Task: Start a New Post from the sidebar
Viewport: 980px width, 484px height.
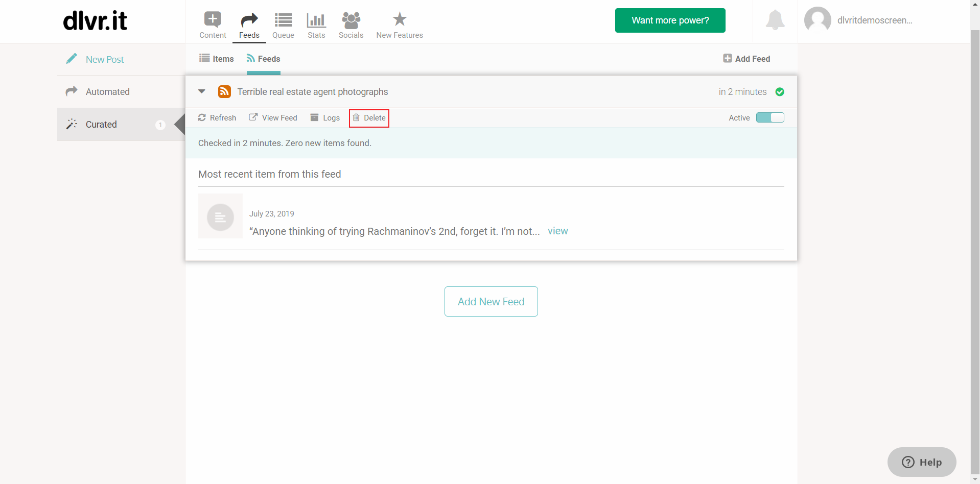Action: click(x=105, y=59)
